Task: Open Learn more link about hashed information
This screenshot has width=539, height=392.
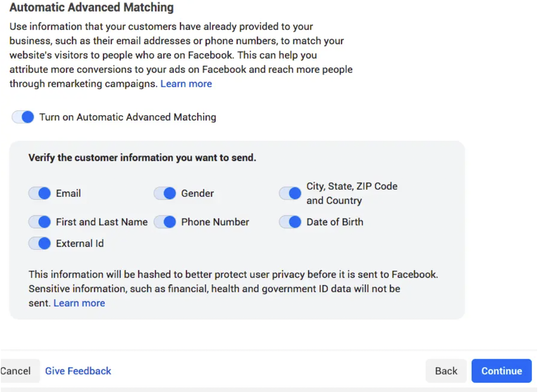Action: click(79, 303)
